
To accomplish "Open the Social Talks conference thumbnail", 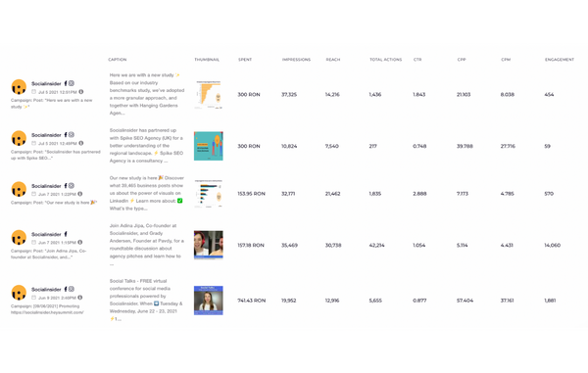I will 209,301.
